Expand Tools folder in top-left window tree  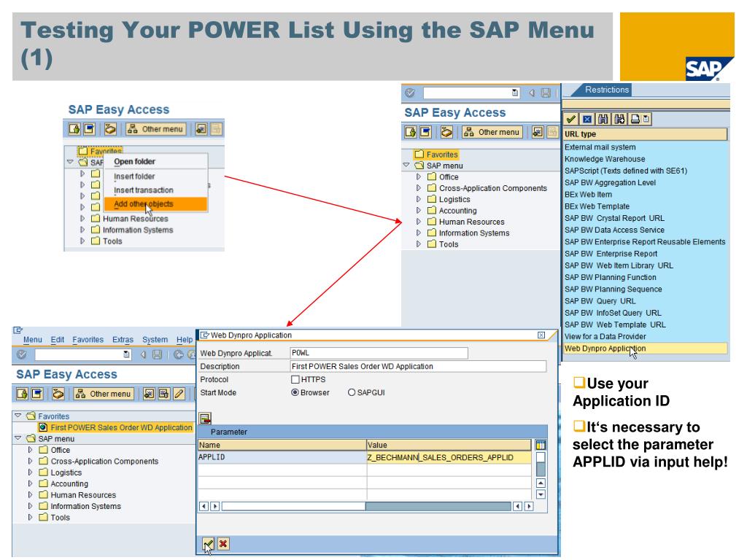82,241
